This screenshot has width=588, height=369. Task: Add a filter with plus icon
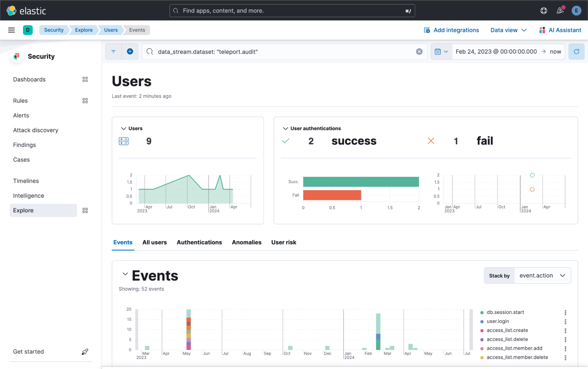pyautogui.click(x=130, y=52)
